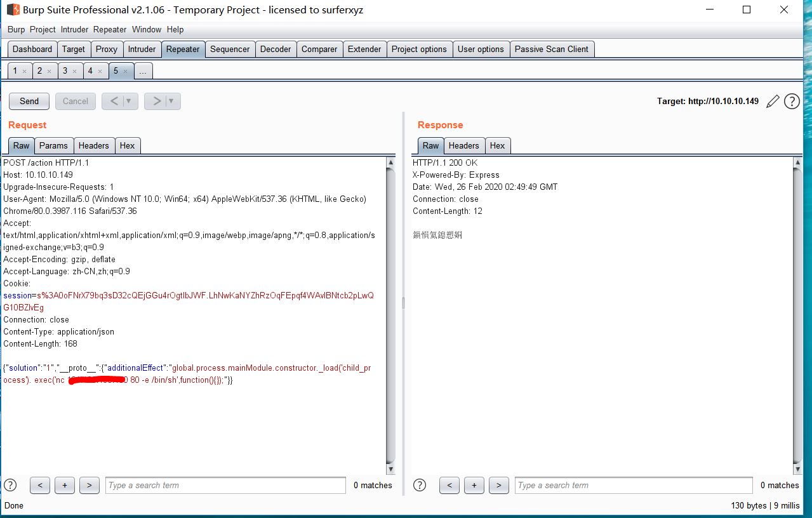
Task: Go forward to next request in history
Action: click(156, 101)
